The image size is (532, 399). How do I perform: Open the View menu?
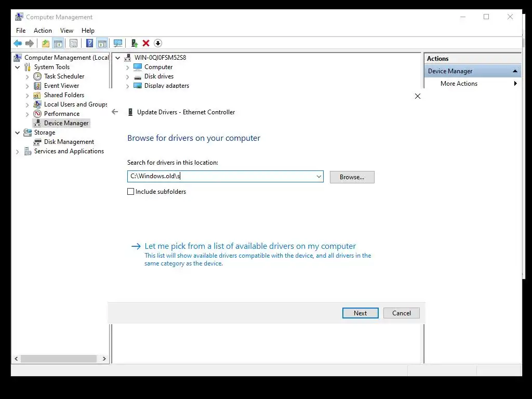[x=66, y=31]
